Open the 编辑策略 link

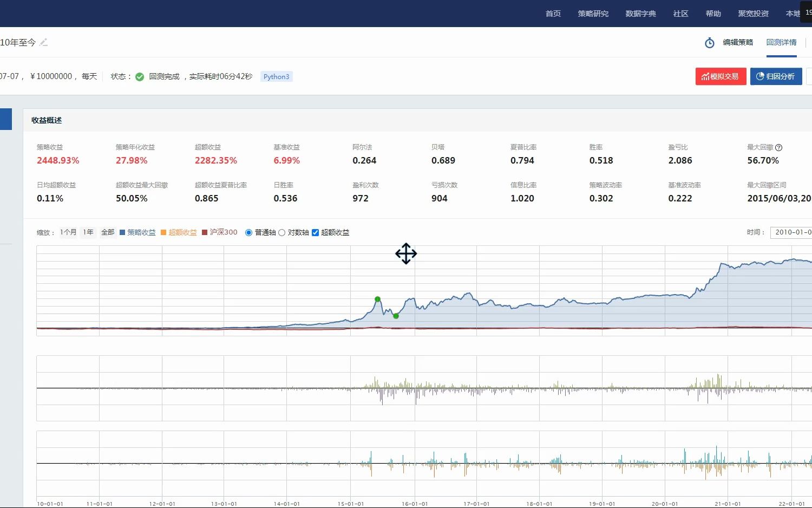coord(738,42)
